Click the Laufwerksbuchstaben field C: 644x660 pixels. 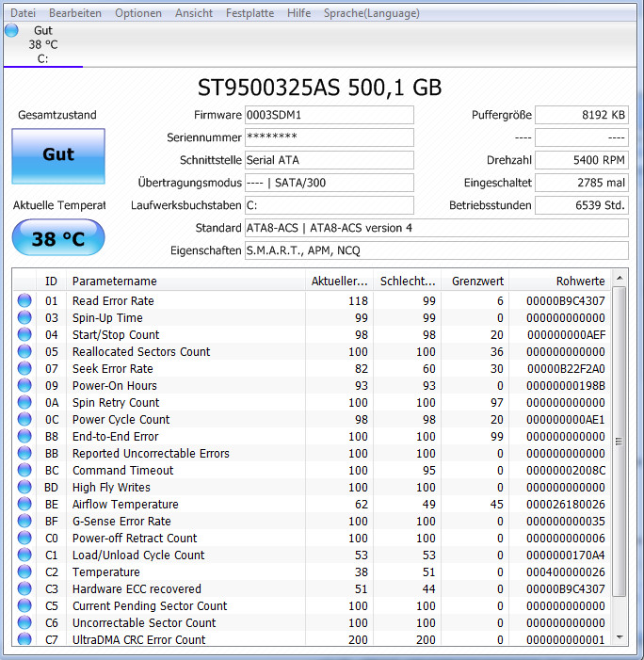point(330,205)
